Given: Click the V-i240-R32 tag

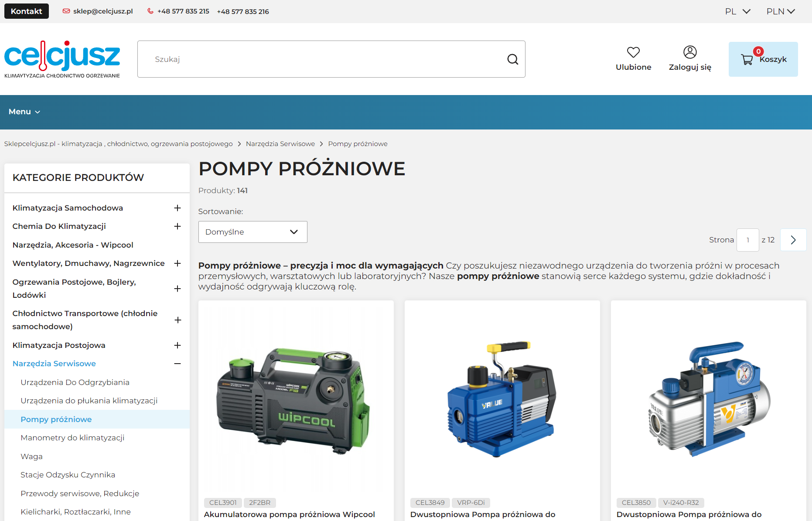Looking at the screenshot, I should tap(681, 503).
